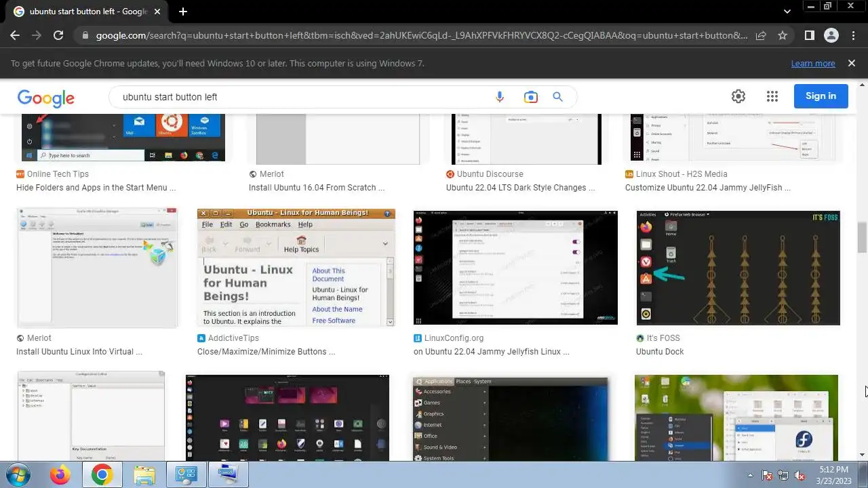868x488 pixels.
Task: Open the Chrome profile avatar
Action: coord(831,35)
